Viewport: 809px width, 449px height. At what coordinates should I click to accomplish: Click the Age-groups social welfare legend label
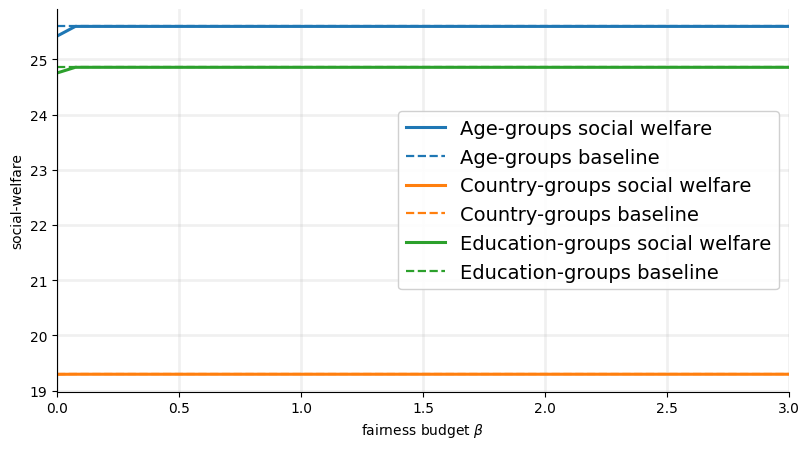pyautogui.click(x=585, y=129)
